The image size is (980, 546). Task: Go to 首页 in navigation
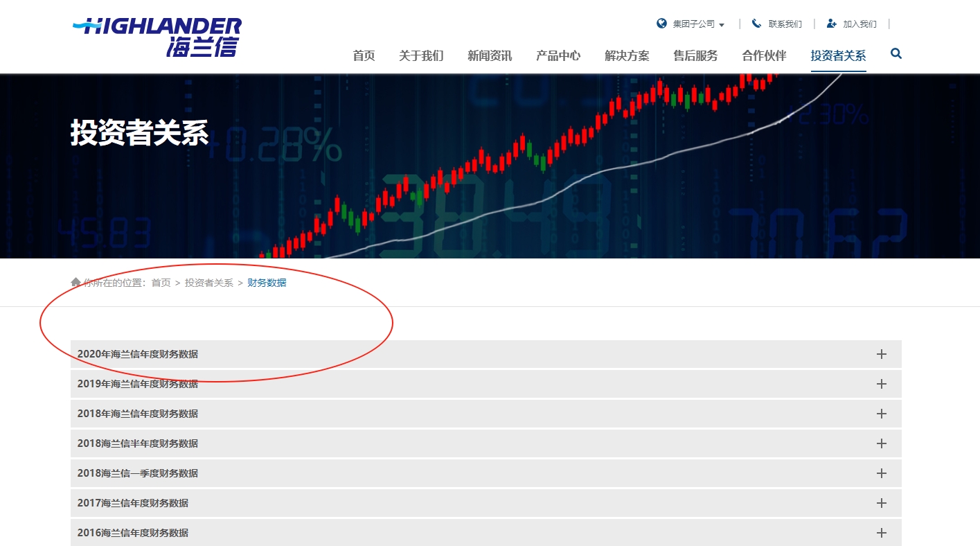click(x=364, y=56)
